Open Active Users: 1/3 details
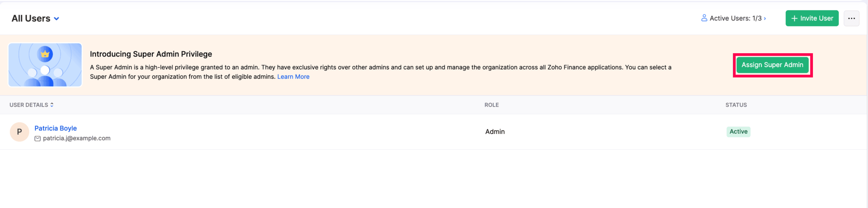 pyautogui.click(x=734, y=18)
